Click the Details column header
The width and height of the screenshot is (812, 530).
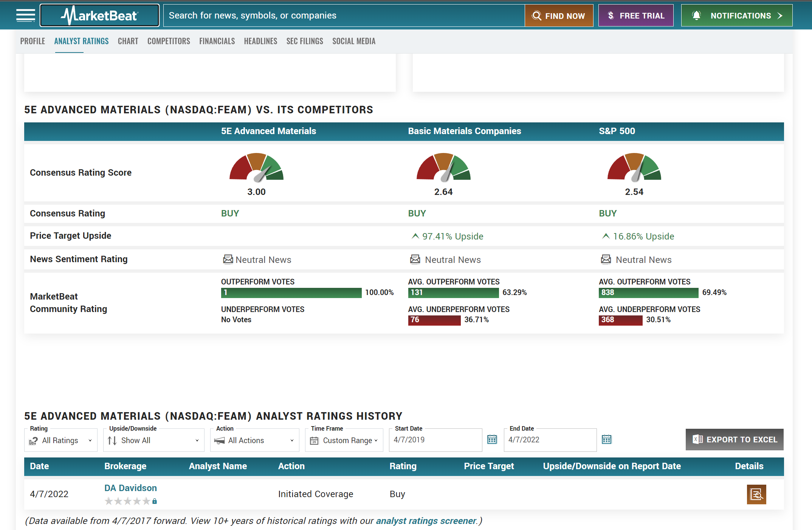click(x=749, y=466)
